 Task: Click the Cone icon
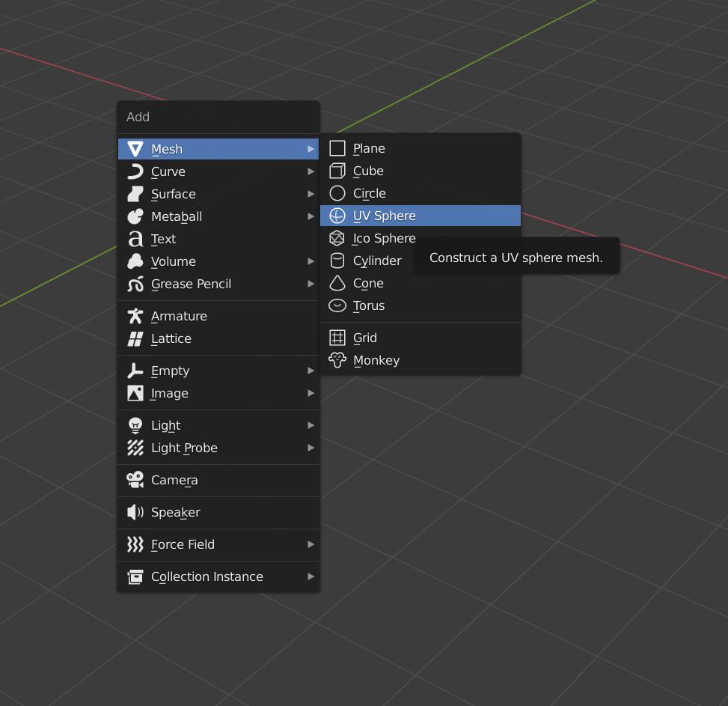click(x=337, y=283)
